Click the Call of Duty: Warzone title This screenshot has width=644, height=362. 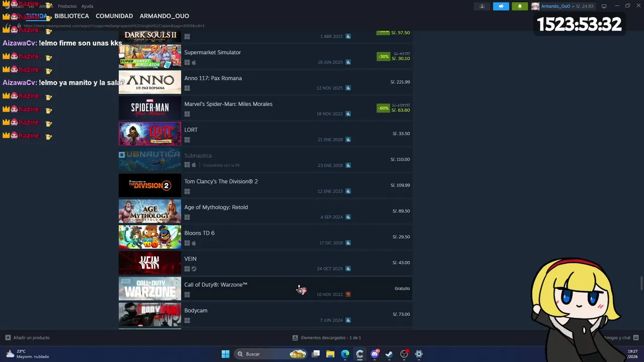click(216, 285)
